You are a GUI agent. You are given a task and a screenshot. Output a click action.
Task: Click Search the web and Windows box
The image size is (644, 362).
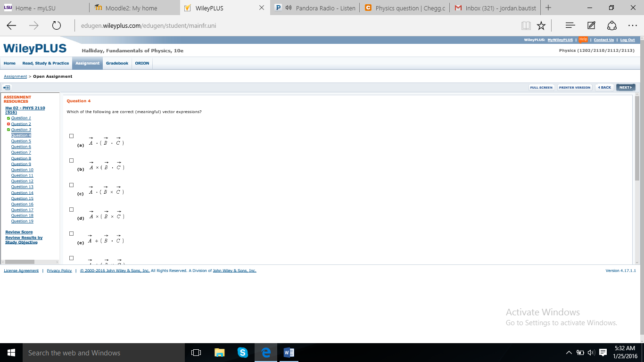point(104,353)
